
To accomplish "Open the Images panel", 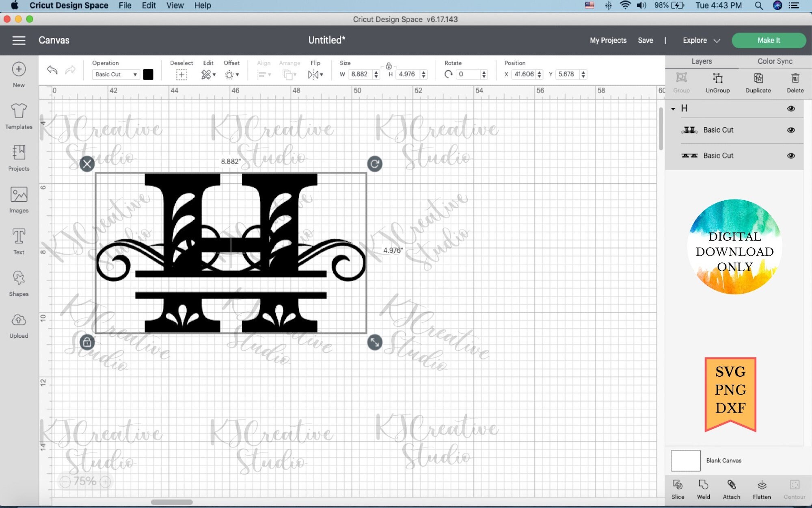I will (x=18, y=200).
